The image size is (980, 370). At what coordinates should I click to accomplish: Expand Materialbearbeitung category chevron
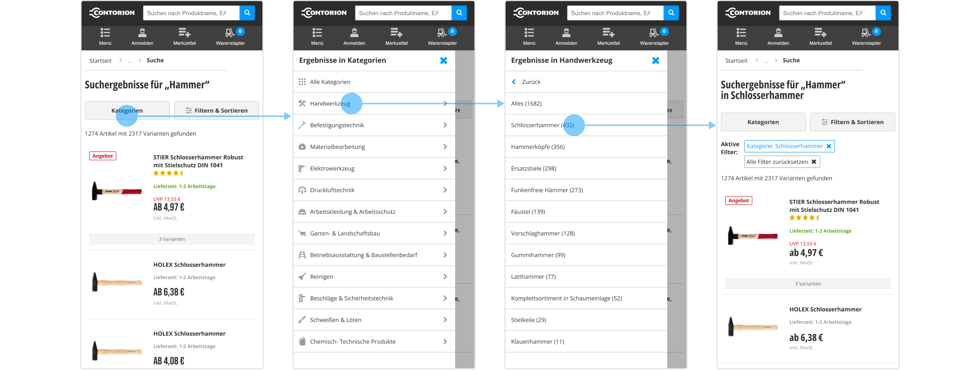[445, 147]
